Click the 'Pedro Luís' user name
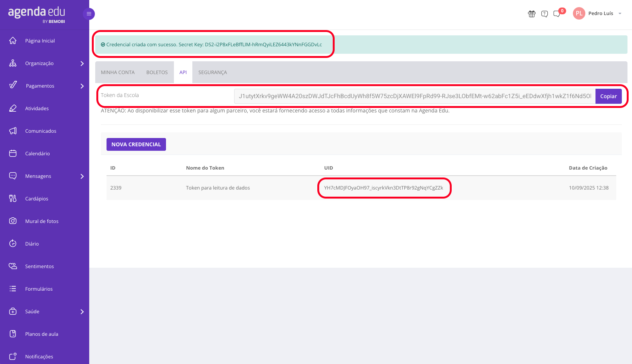 601,14
